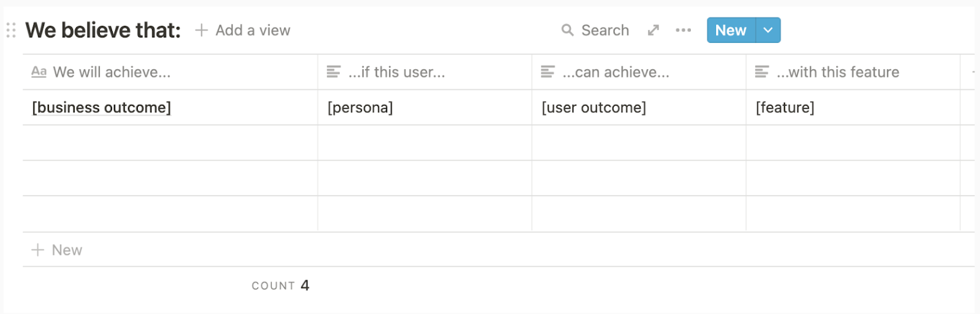
Task: Open the database as full page
Action: tap(654, 30)
